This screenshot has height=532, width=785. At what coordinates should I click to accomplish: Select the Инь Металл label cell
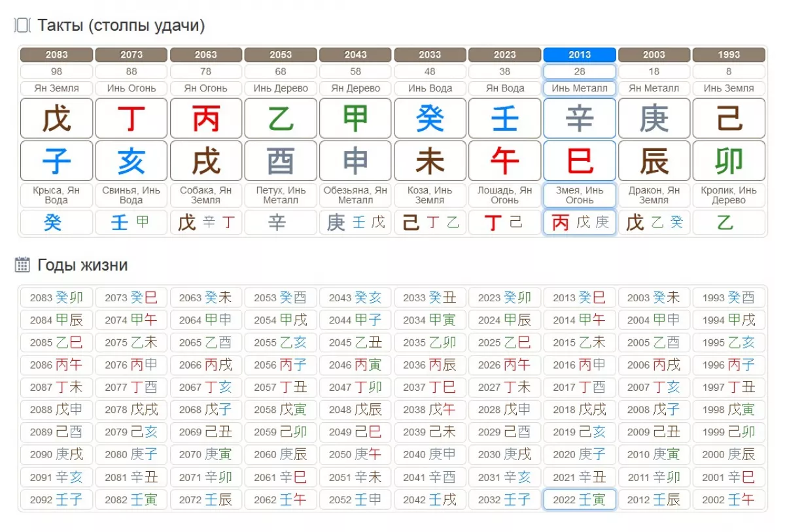tap(580, 88)
